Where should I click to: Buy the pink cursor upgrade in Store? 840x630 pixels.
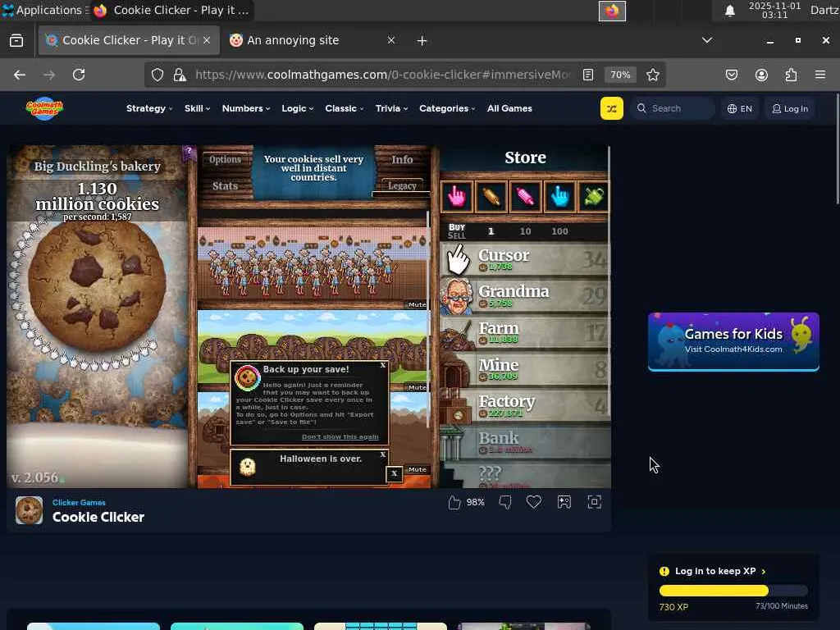point(456,197)
